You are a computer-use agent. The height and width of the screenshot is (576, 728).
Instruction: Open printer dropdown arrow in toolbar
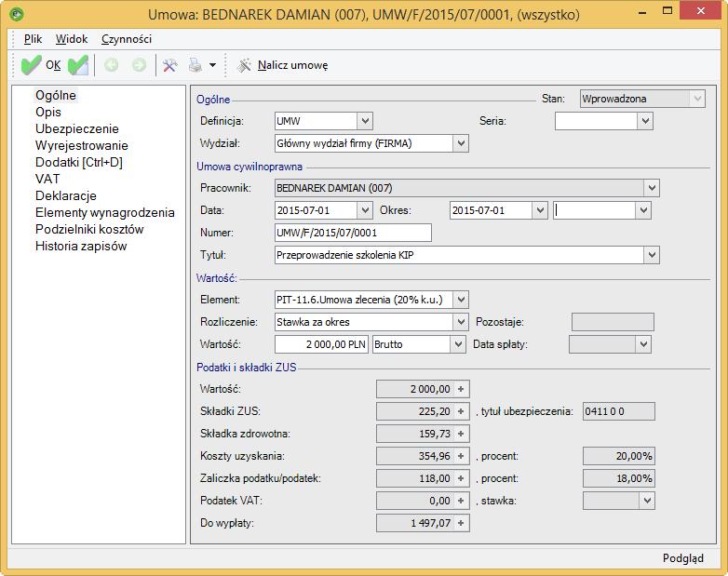[212, 65]
